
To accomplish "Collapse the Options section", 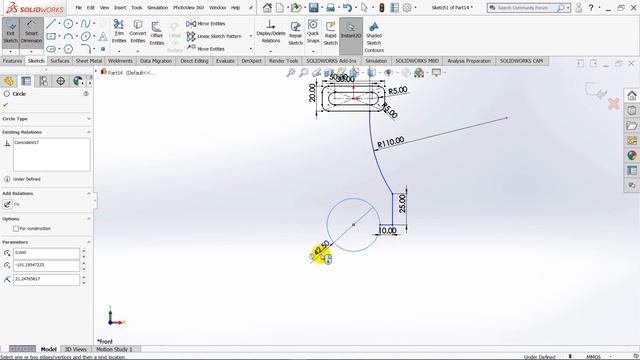I will (89, 219).
